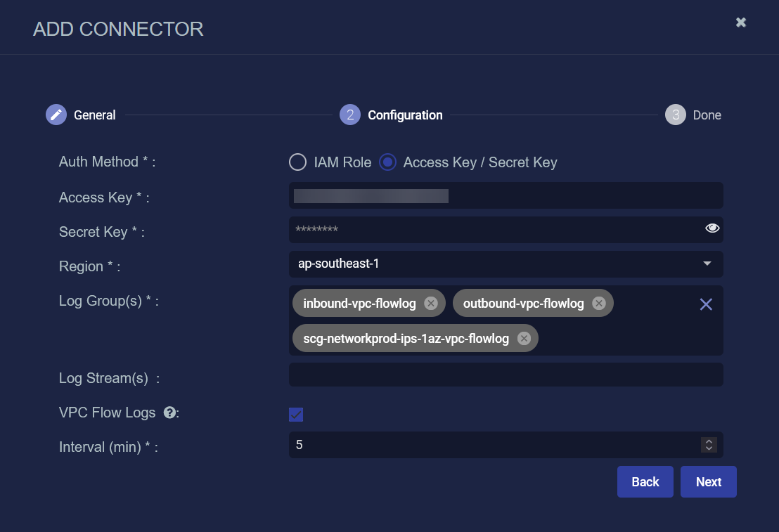Screen dimensions: 779x532
Task: Remove the inbound-vpc-flowlog tag
Action: (x=431, y=304)
